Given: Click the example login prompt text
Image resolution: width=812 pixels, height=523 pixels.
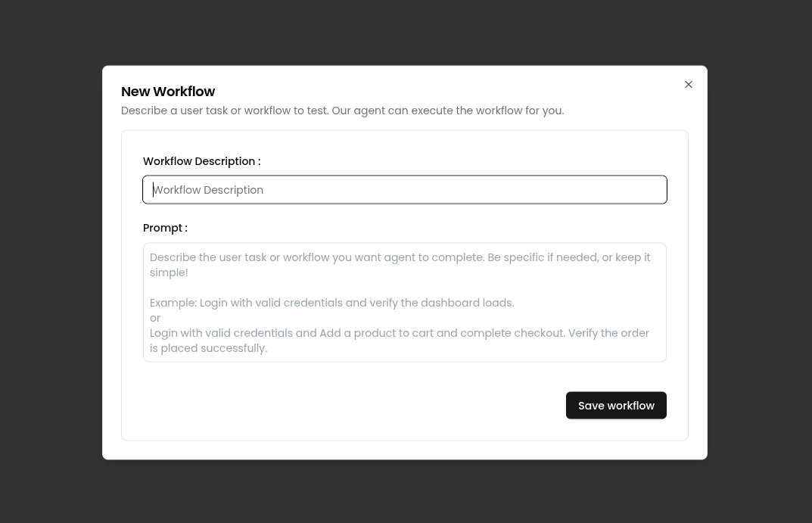Looking at the screenshot, I should (331, 303).
